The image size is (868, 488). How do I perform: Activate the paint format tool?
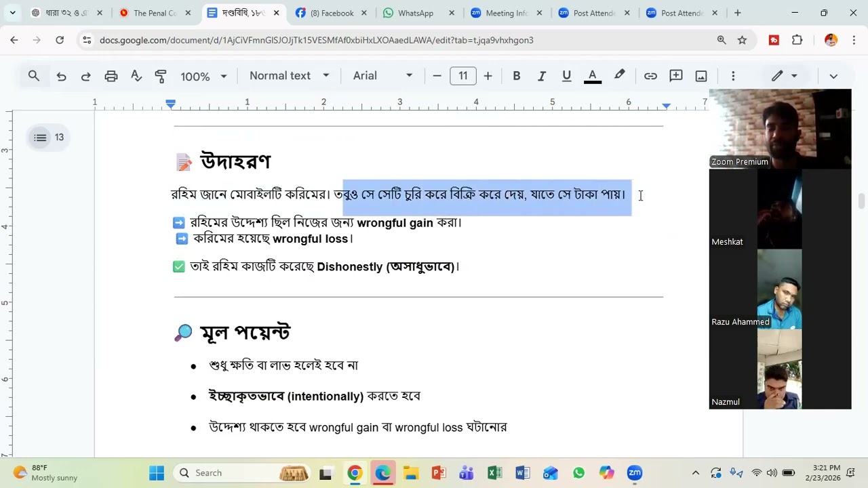161,76
